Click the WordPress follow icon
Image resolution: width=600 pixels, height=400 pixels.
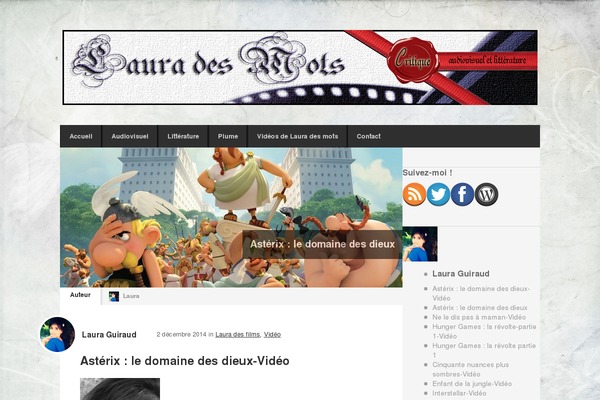(486, 194)
